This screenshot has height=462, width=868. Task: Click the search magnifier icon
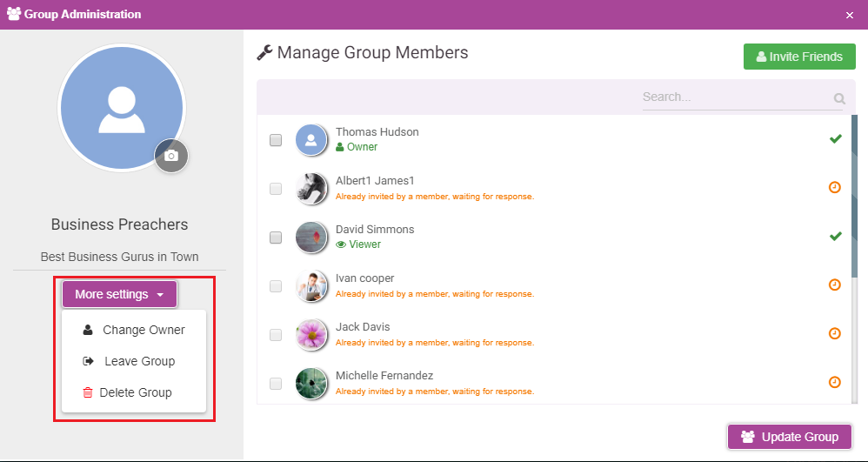pos(839,99)
